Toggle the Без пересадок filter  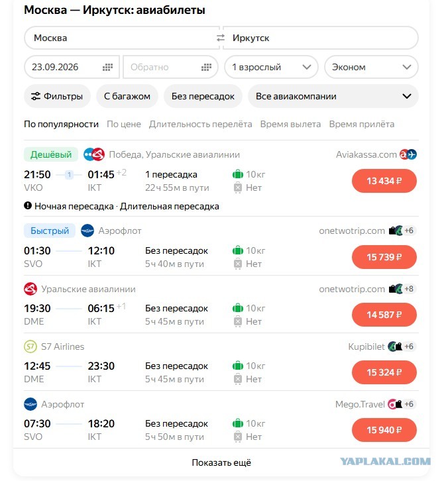pyautogui.click(x=203, y=96)
